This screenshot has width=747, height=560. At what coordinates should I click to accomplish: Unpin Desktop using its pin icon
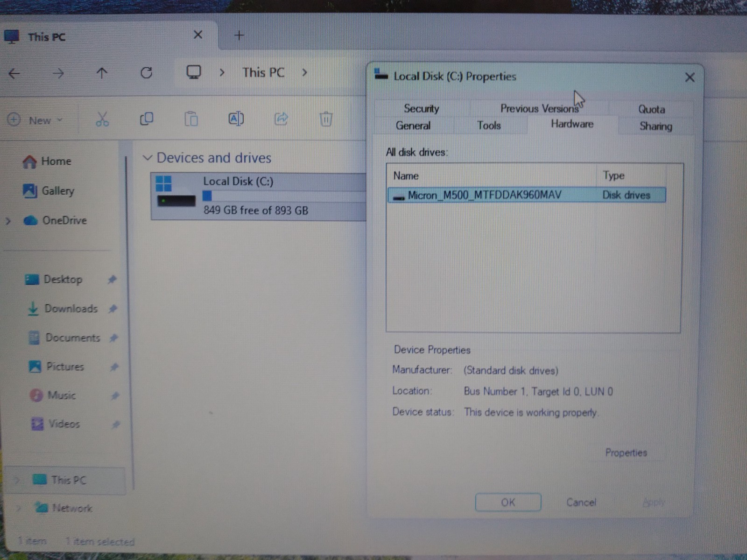pos(112,280)
